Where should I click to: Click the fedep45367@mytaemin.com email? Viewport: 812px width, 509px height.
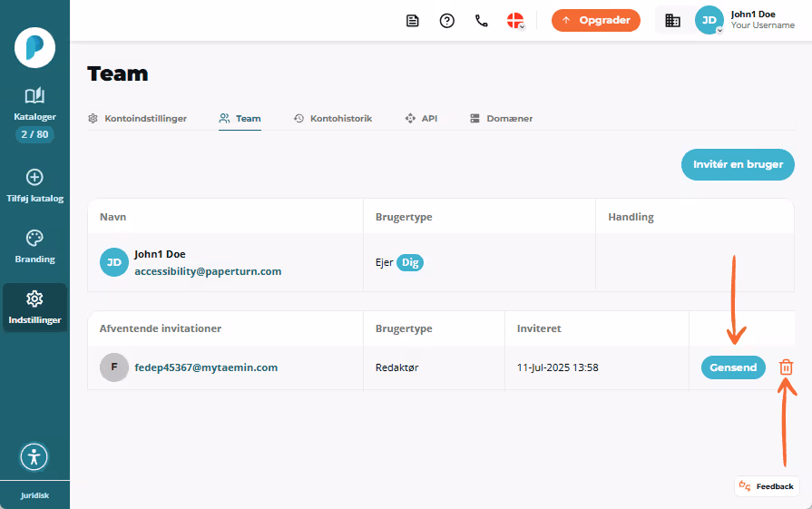(x=206, y=367)
